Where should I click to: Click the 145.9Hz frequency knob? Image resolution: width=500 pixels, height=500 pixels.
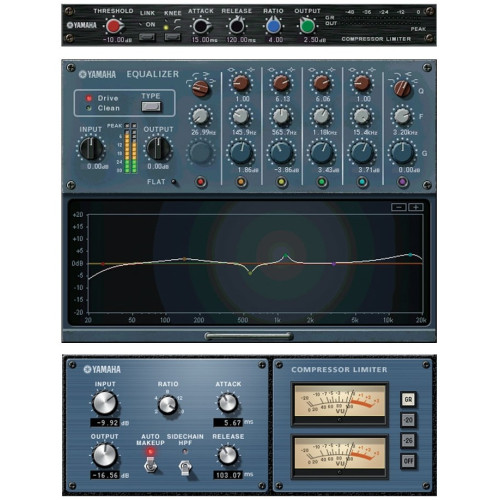[x=241, y=116]
